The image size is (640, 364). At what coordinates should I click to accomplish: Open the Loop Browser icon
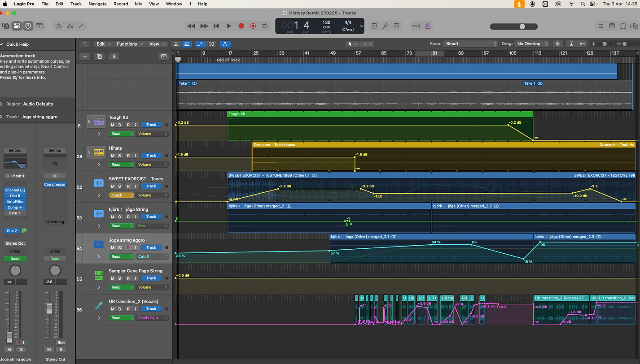pyautogui.click(x=623, y=26)
